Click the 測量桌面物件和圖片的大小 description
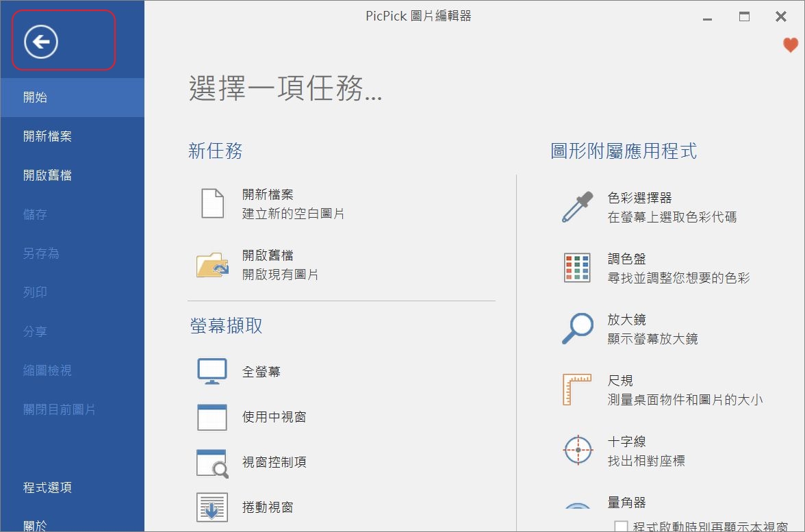 click(685, 400)
